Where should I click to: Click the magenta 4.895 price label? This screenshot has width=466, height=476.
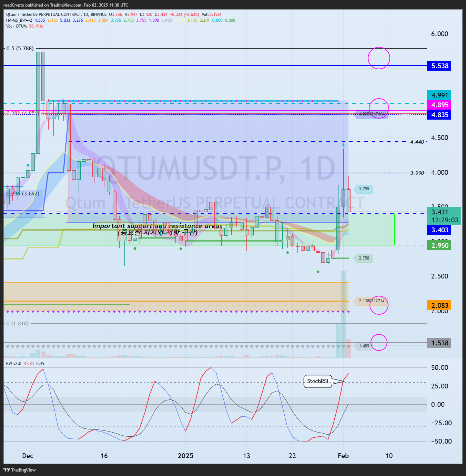point(439,105)
